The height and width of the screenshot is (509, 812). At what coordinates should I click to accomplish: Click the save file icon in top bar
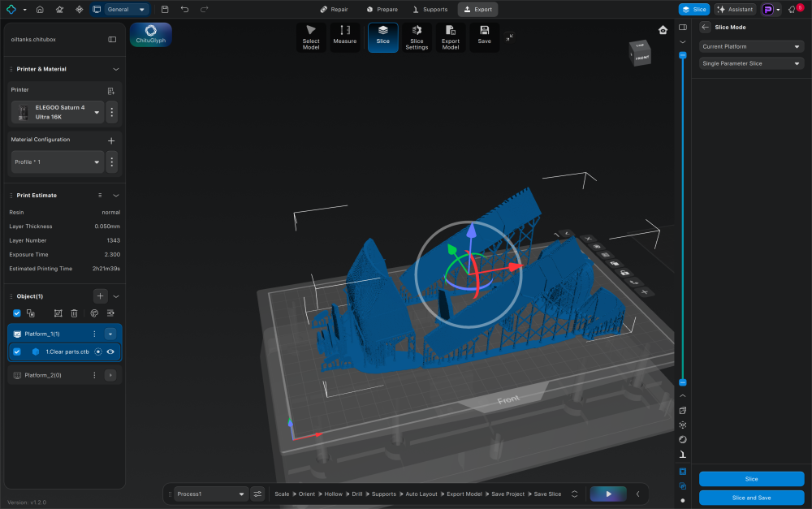165,9
